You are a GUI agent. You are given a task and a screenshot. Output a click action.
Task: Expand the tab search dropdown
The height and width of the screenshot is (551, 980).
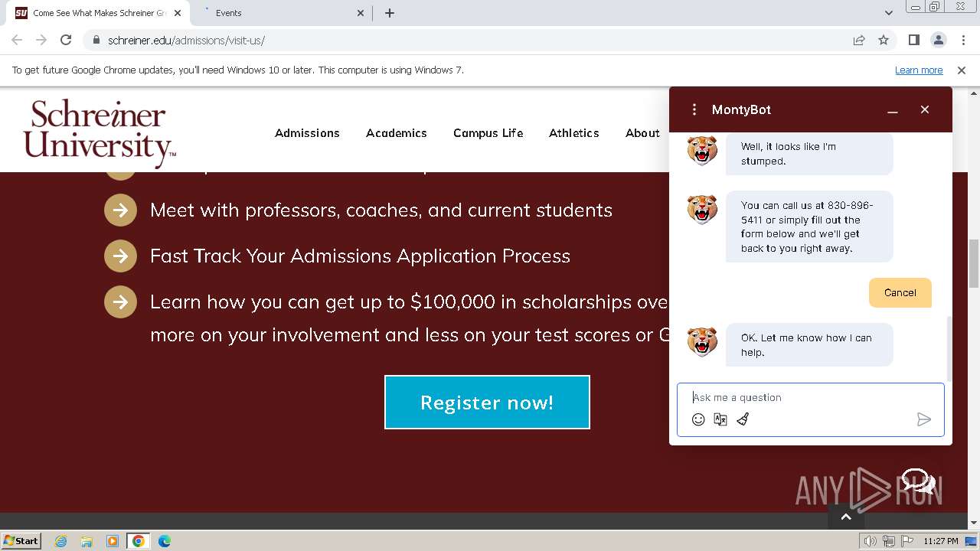(x=889, y=13)
